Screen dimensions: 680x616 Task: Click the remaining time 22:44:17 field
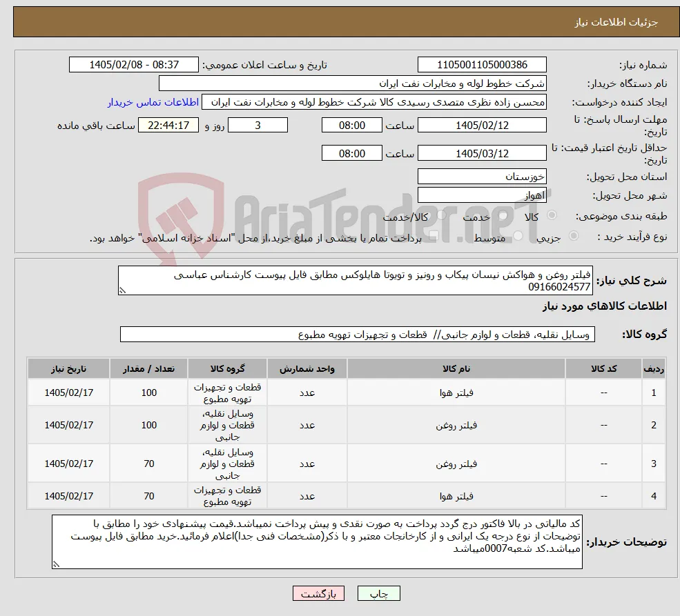point(168,125)
